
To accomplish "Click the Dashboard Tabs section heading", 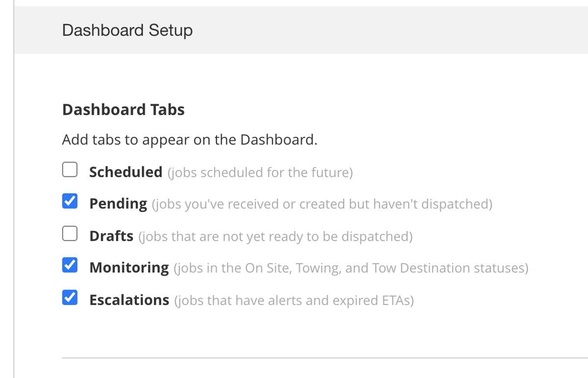I will (x=123, y=109).
